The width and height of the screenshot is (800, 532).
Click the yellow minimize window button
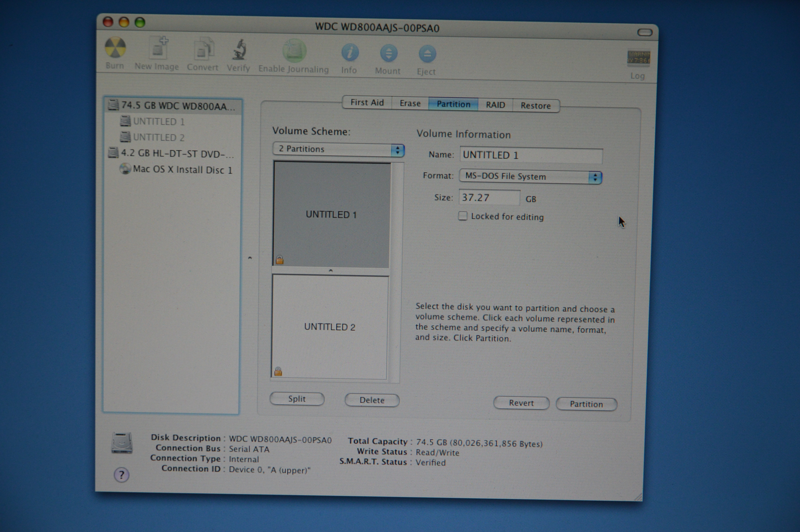[x=124, y=22]
